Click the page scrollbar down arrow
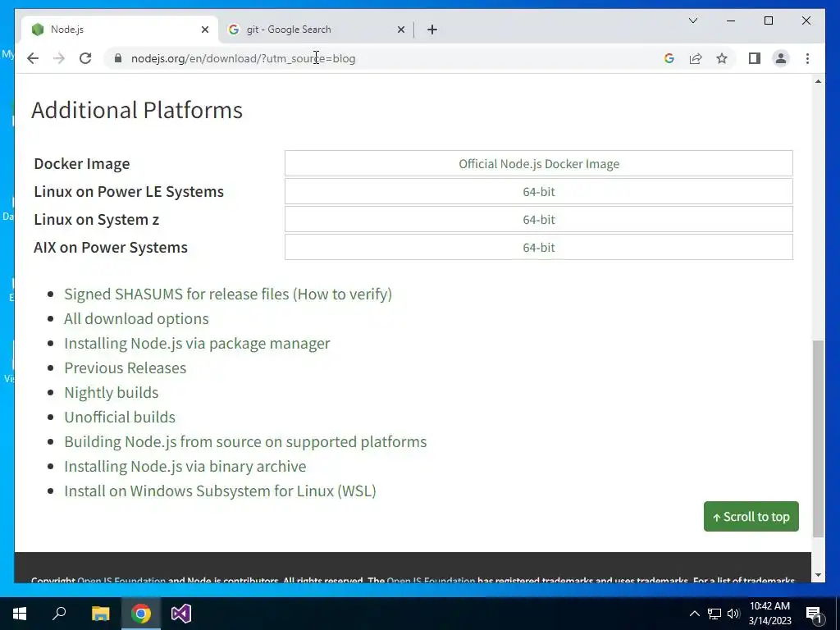The height and width of the screenshot is (630, 840). [818, 575]
